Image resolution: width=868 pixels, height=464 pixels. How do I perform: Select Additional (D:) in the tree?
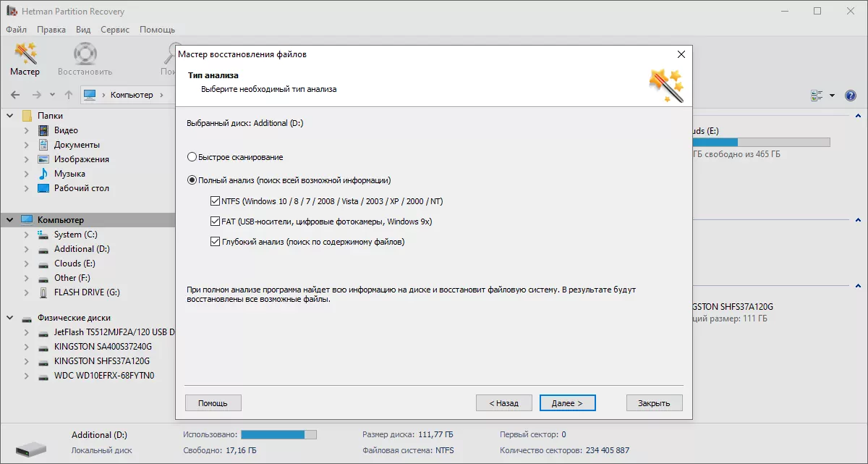coord(82,249)
